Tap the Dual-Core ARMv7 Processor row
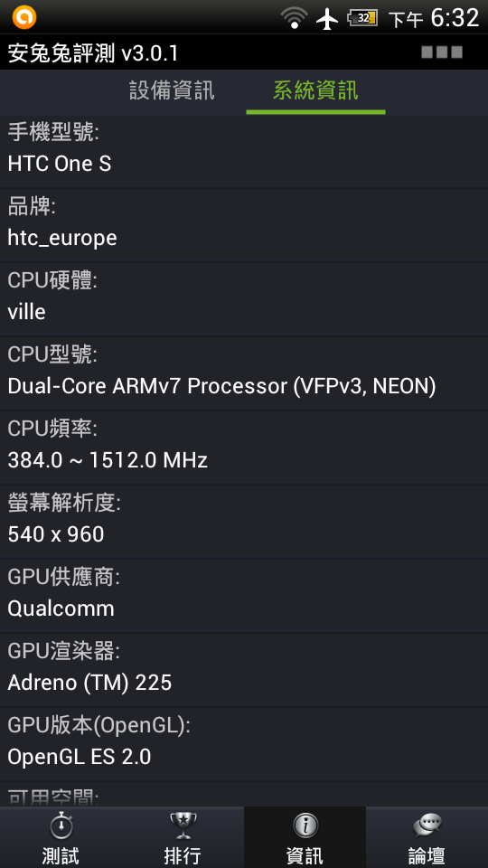Image resolution: width=488 pixels, height=868 pixels. tap(244, 373)
